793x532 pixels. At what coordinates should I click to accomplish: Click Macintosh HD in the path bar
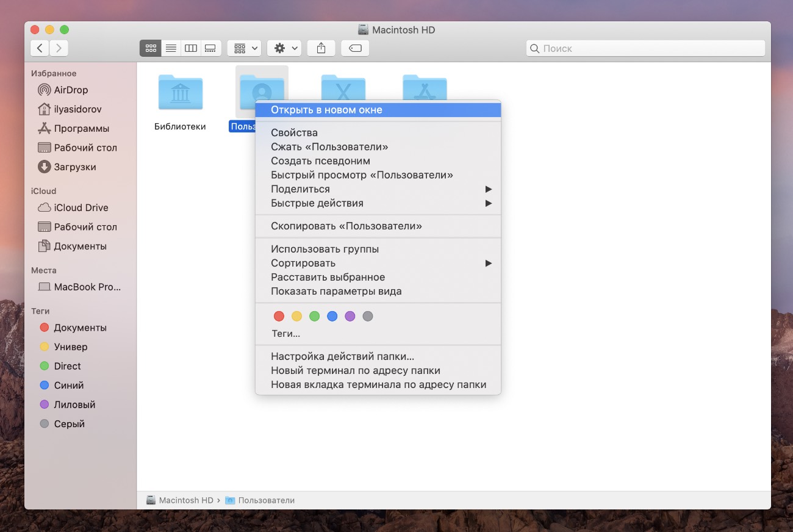click(x=180, y=500)
